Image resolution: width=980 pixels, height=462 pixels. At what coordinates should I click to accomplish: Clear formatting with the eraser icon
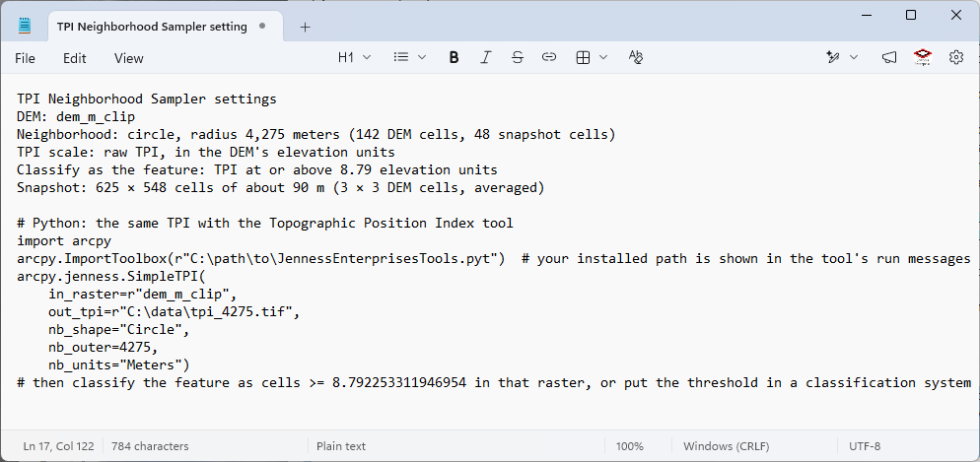[x=636, y=57]
